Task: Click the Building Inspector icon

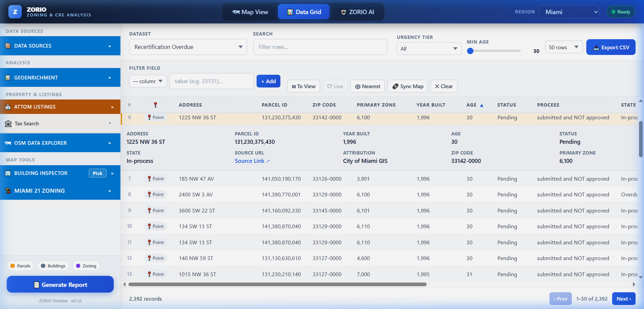Action: tap(8, 173)
